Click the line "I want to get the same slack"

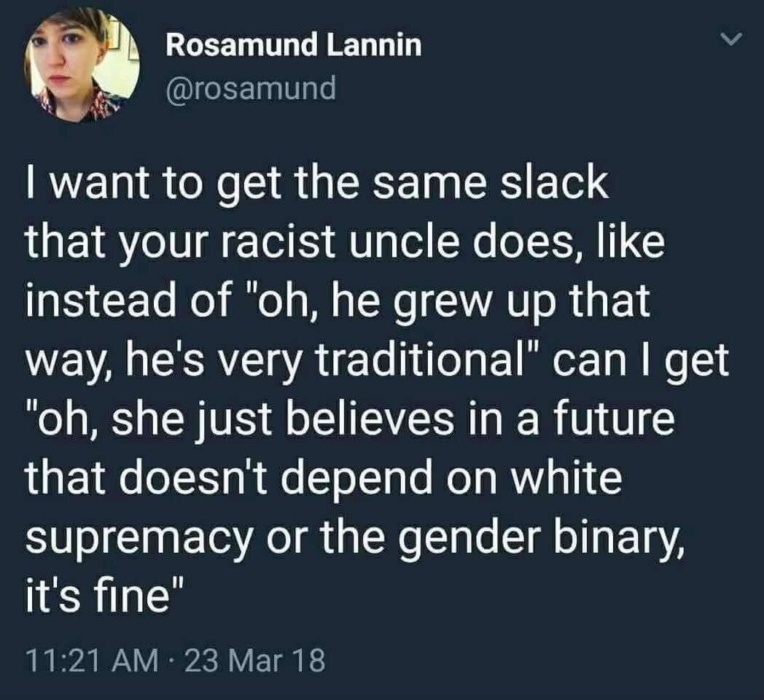[x=317, y=184]
